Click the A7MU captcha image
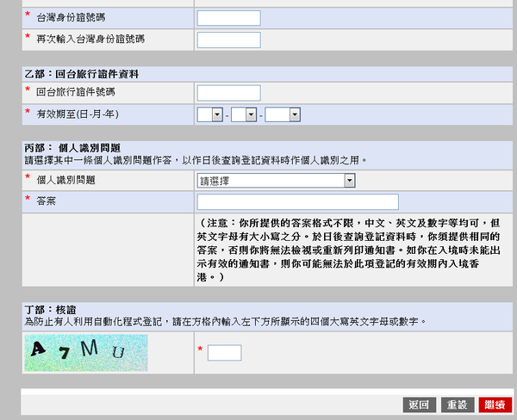517x420 pixels. [x=86, y=352]
